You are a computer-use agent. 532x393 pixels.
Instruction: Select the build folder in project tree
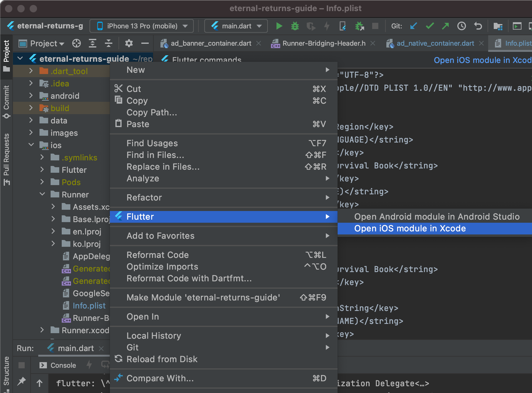60,108
